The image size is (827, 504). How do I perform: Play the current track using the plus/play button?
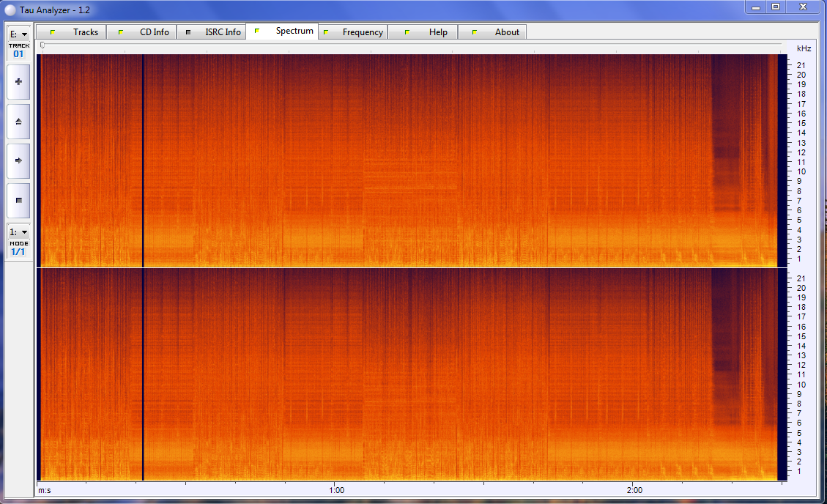(18, 81)
